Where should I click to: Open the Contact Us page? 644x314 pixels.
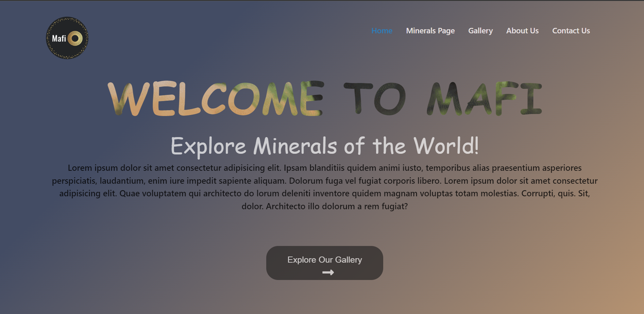click(571, 31)
